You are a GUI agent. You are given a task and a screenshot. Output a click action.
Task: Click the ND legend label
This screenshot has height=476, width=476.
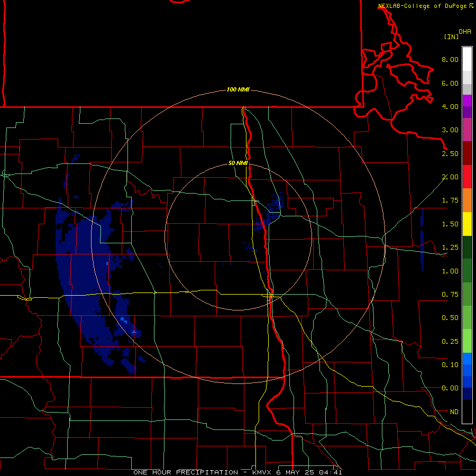tap(454, 412)
